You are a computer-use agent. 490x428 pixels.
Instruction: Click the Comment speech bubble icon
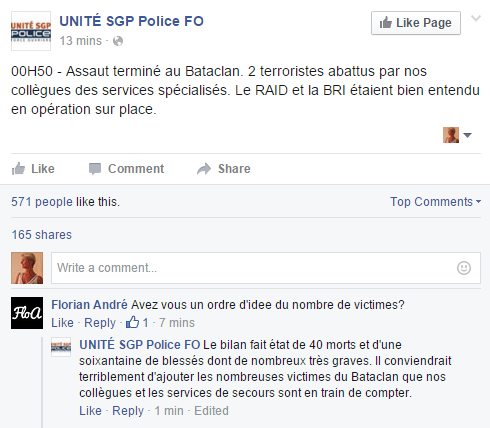pyautogui.click(x=95, y=169)
